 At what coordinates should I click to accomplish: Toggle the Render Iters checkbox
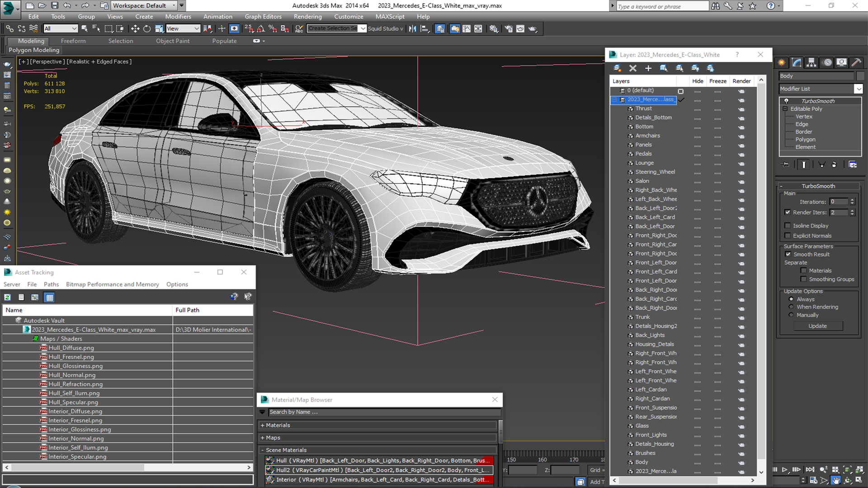tap(788, 212)
